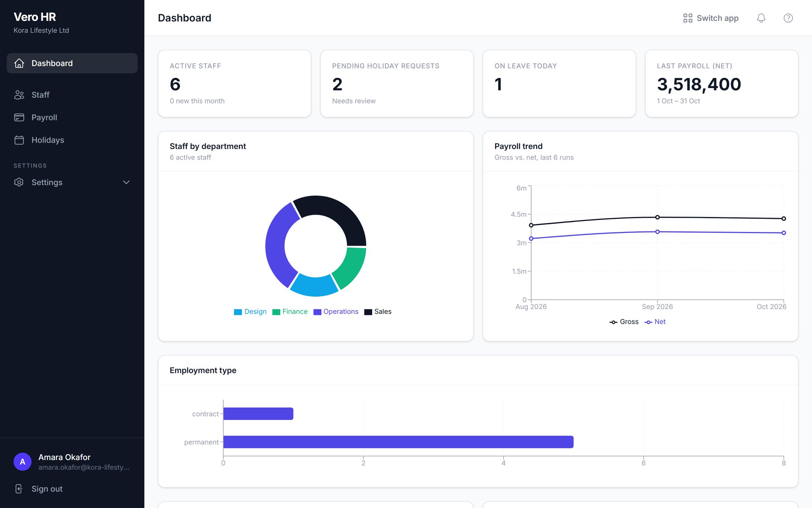
Task: Click the On Leave Today card
Action: pyautogui.click(x=559, y=83)
